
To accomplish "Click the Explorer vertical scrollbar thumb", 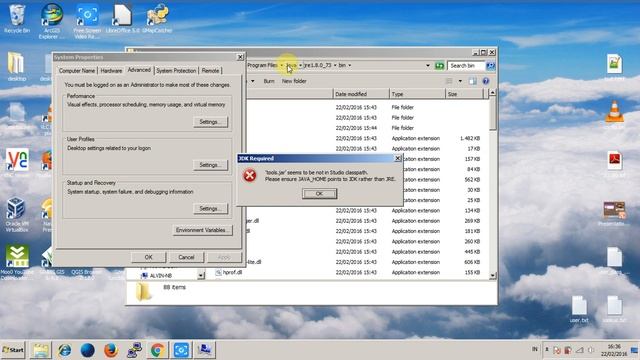I will 493,113.
